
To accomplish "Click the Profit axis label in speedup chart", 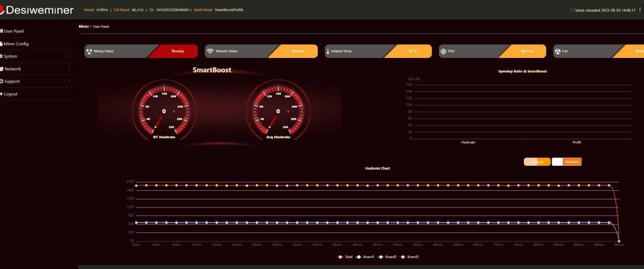I will pyautogui.click(x=577, y=142).
